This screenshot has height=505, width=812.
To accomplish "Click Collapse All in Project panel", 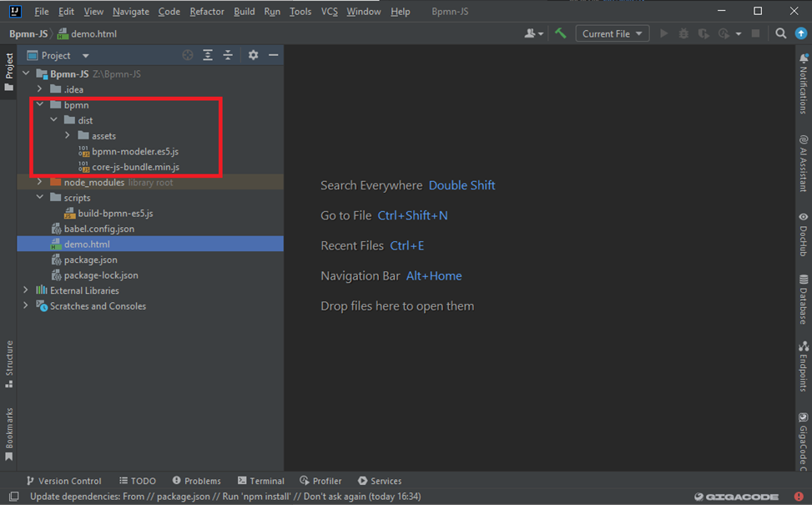I will point(228,55).
